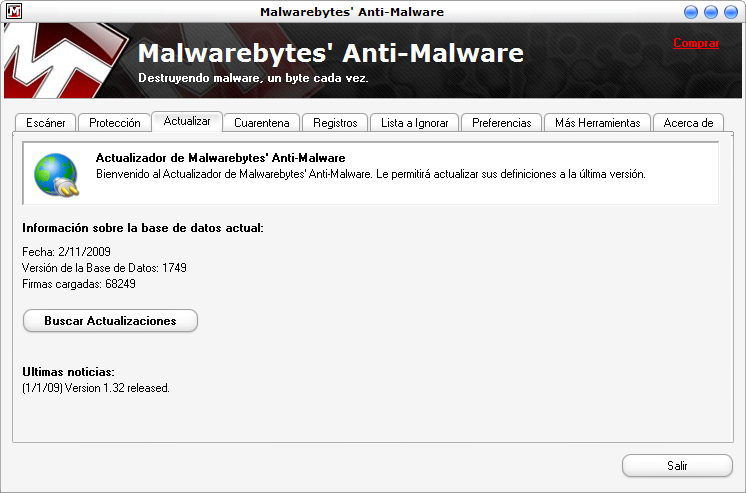Show the Lista a Ignorar tab

[414, 123]
